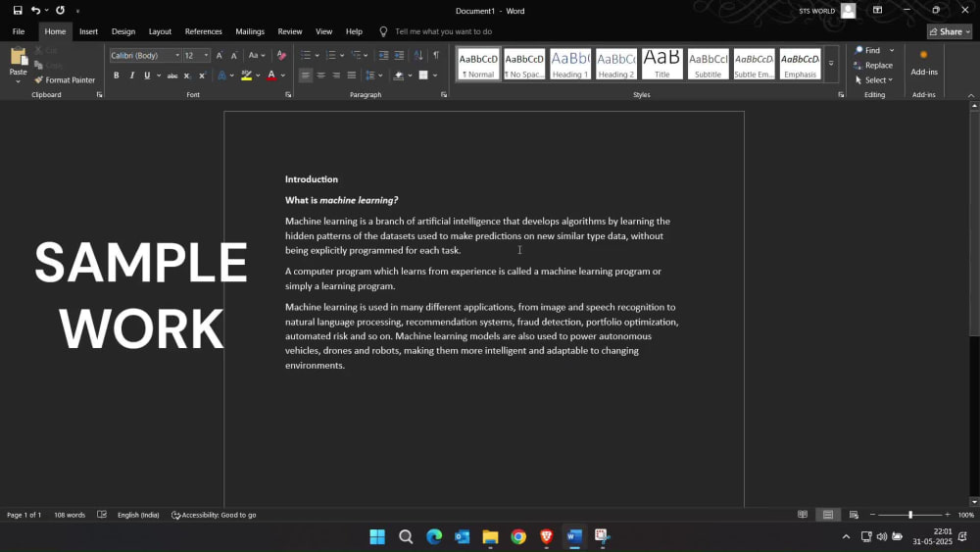Center align the paragraph
The image size is (980, 552).
[320, 75]
